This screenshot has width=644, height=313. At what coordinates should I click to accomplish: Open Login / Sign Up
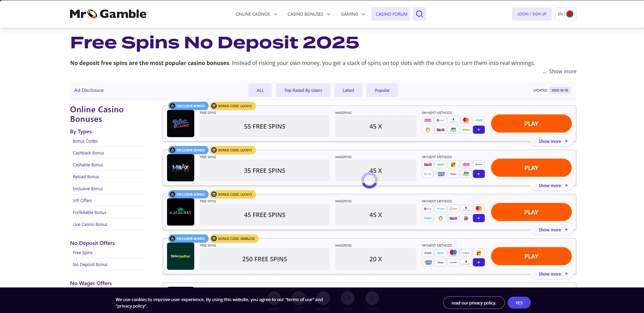[532, 14]
